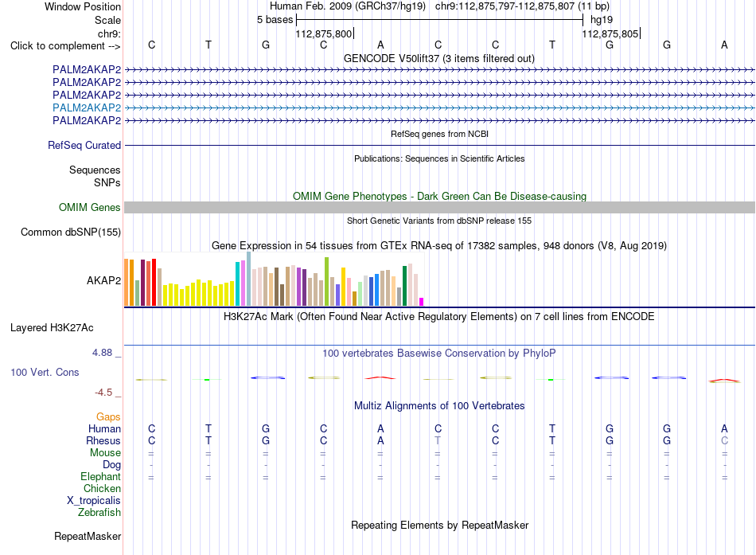Click the 112,875,800 coordinate marker
756x555 pixels.
[x=324, y=33]
